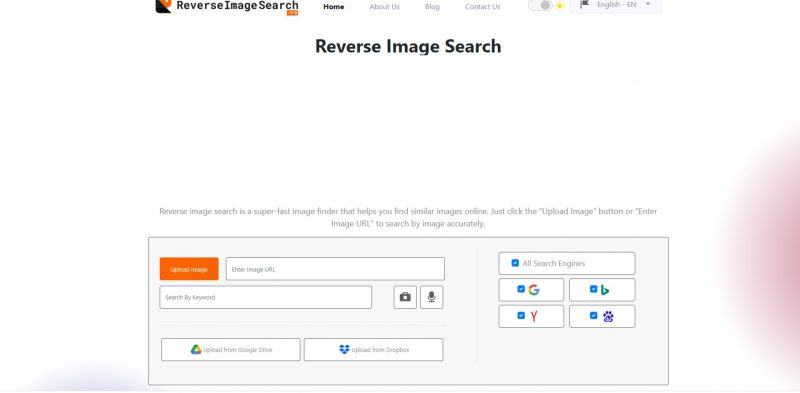Click the Dropbox icon
Viewport: 800px width, 393px height.
click(344, 350)
